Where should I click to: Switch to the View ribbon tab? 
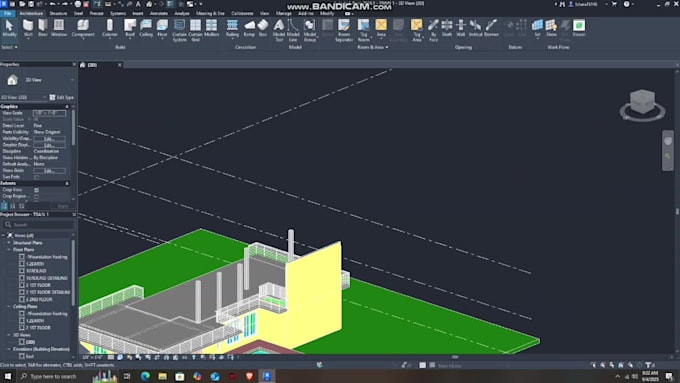[264, 13]
